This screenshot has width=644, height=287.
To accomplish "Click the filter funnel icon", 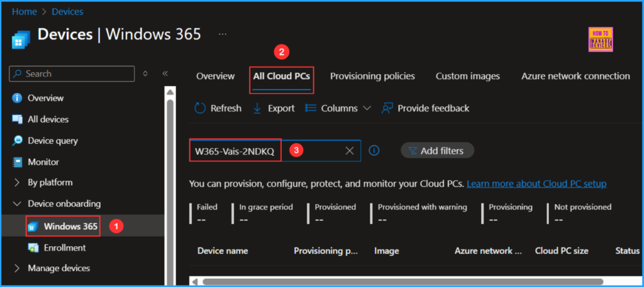I will [x=413, y=151].
